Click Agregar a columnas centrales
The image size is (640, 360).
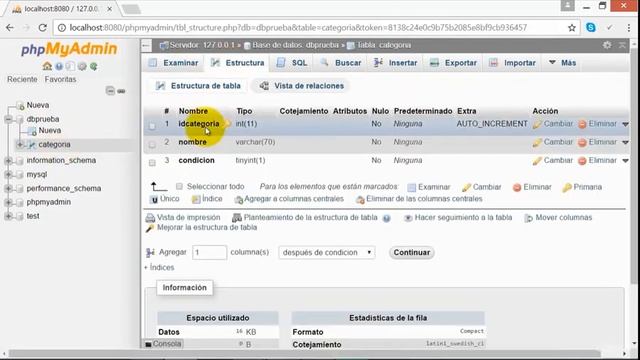(289, 199)
